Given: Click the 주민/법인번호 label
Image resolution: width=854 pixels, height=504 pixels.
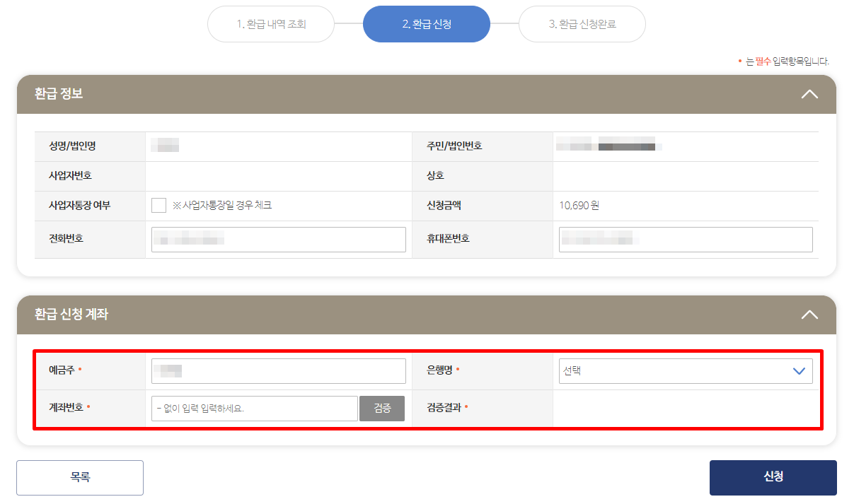Looking at the screenshot, I should click(x=454, y=146).
